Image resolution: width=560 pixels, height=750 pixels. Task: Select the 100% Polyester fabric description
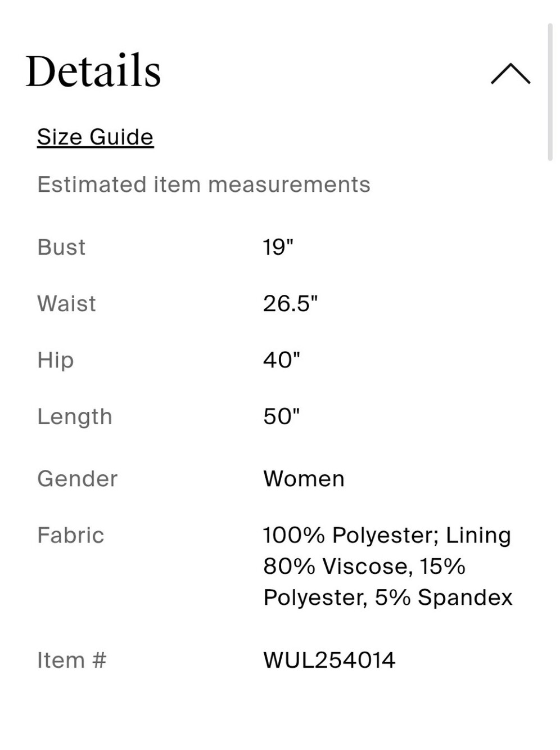388,566
